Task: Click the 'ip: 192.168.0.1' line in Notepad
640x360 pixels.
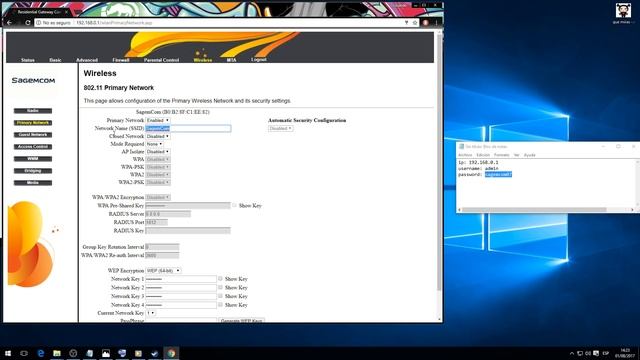Action: [x=478, y=162]
